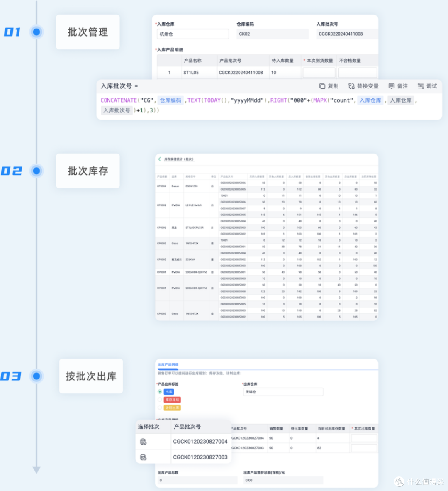Click 本次出库数量 input in the 827004 row
This screenshot has height=491, width=448.
coord(364,438)
